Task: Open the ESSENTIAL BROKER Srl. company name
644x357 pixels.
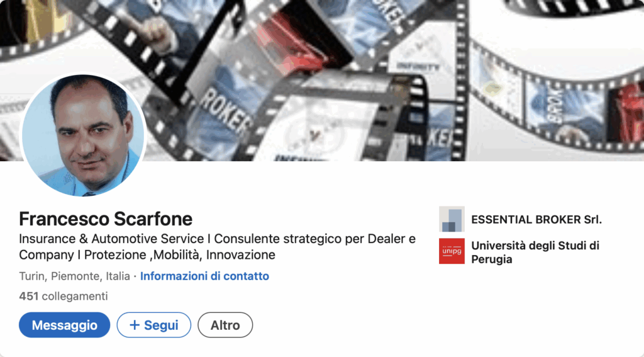Action: (536, 220)
